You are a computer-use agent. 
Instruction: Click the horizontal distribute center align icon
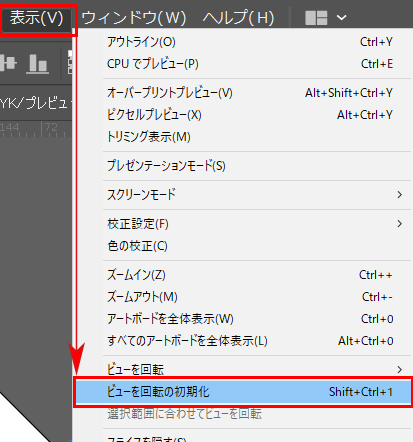pos(8,63)
